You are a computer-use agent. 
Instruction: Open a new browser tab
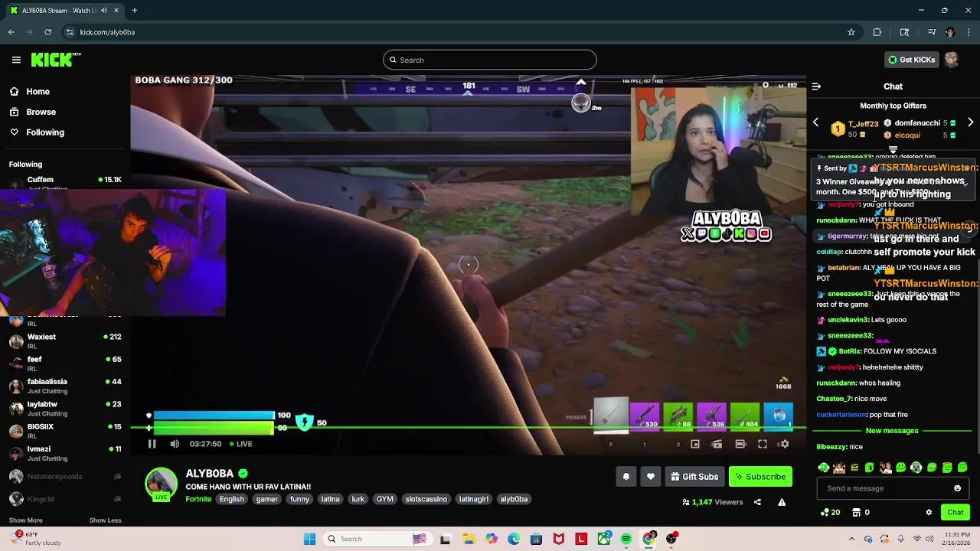pyautogui.click(x=135, y=11)
